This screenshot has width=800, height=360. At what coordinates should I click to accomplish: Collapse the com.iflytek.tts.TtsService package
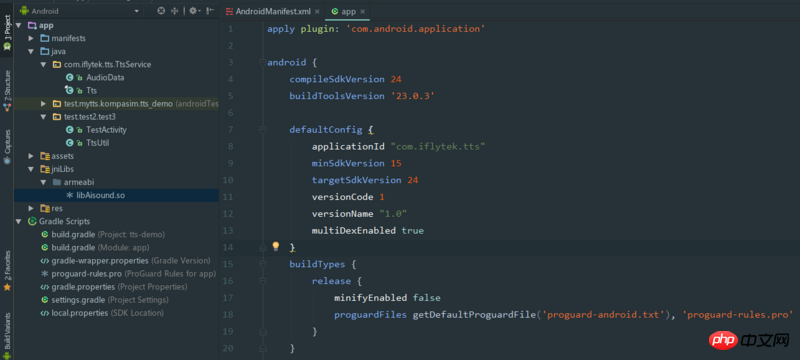[44, 65]
